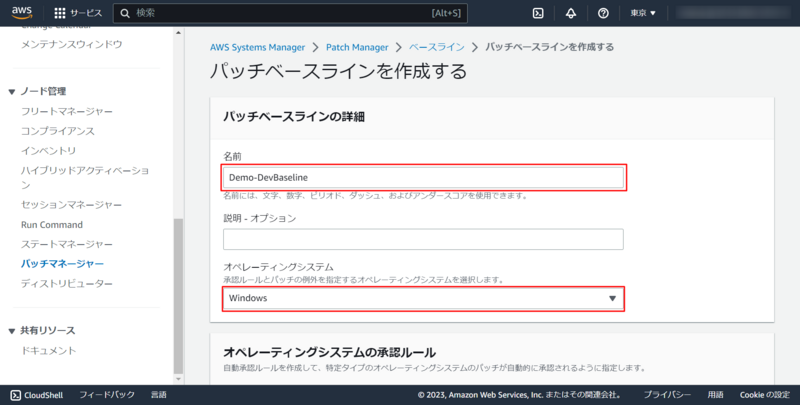Open ドキュメント in sidebar
The width and height of the screenshot is (800, 405).
tap(48, 351)
